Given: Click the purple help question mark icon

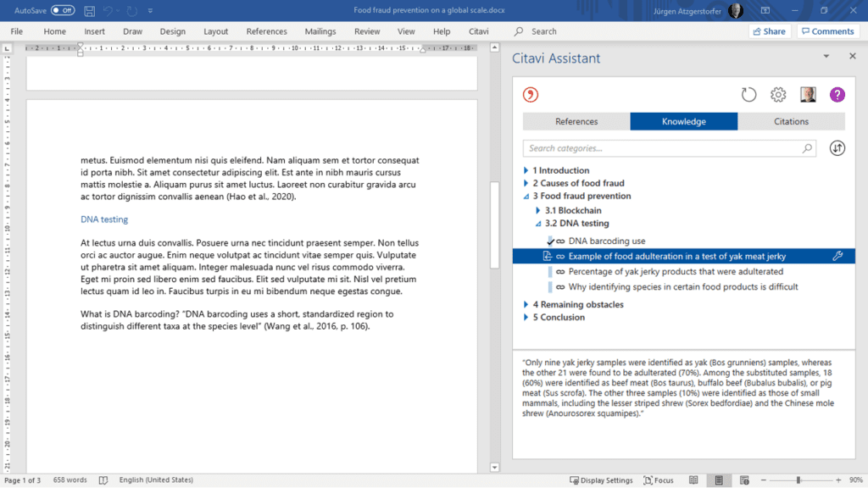Looking at the screenshot, I should (837, 95).
